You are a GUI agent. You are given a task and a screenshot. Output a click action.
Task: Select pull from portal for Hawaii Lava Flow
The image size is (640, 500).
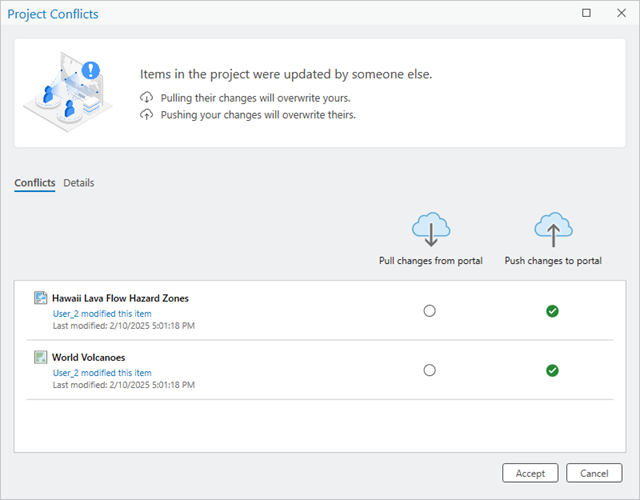click(430, 311)
